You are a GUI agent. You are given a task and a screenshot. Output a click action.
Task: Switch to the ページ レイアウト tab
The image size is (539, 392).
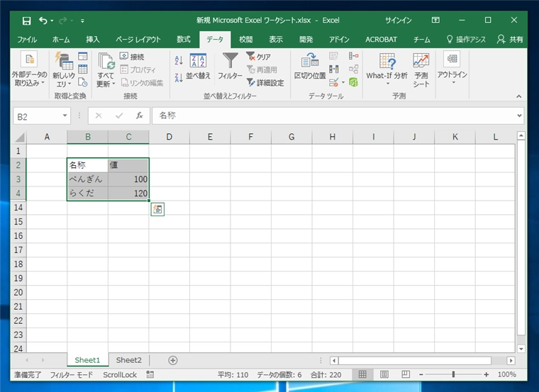(x=138, y=40)
